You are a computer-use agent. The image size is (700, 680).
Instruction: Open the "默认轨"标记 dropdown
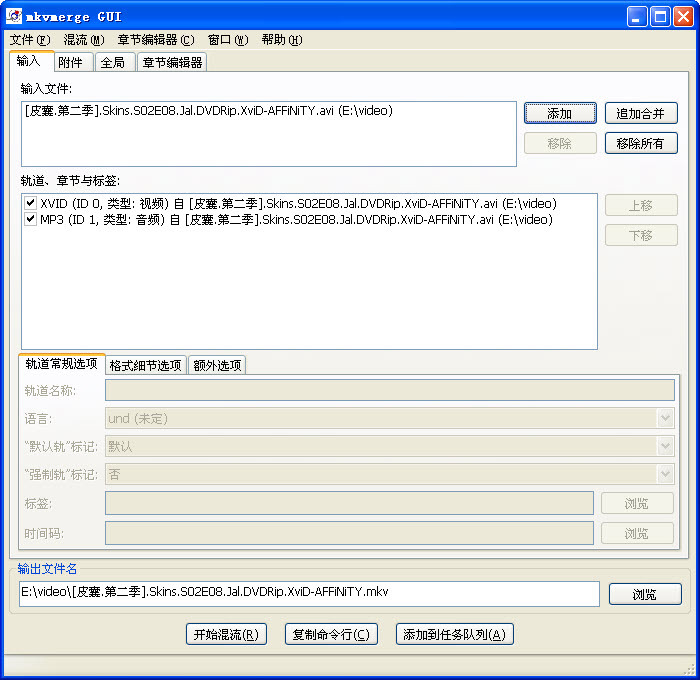[x=390, y=446]
